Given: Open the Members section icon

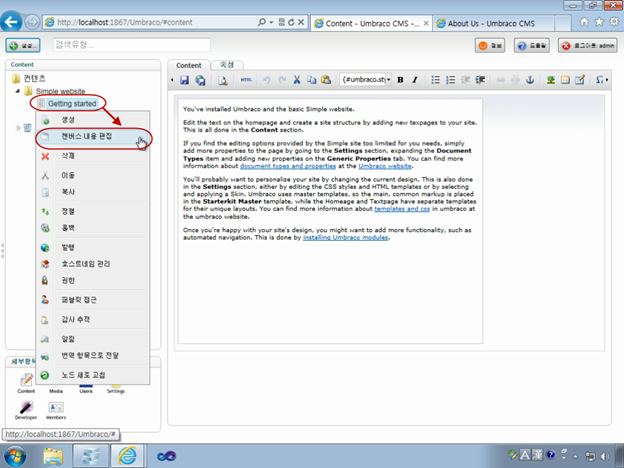Looking at the screenshot, I should 56,410.
